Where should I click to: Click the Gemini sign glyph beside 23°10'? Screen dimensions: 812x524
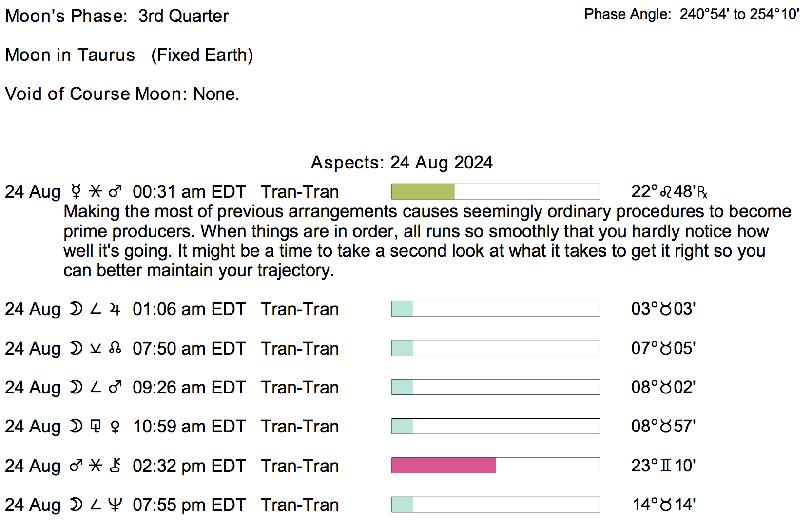coord(666,466)
